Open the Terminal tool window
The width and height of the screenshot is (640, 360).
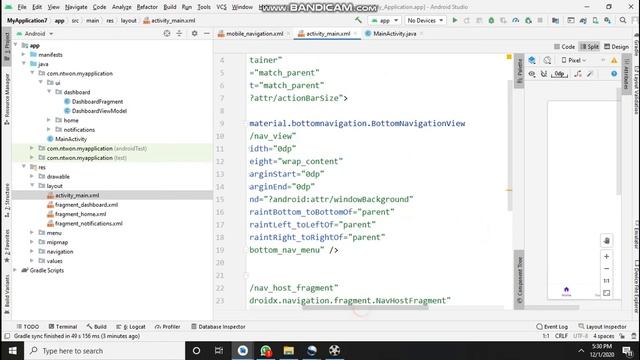63,327
